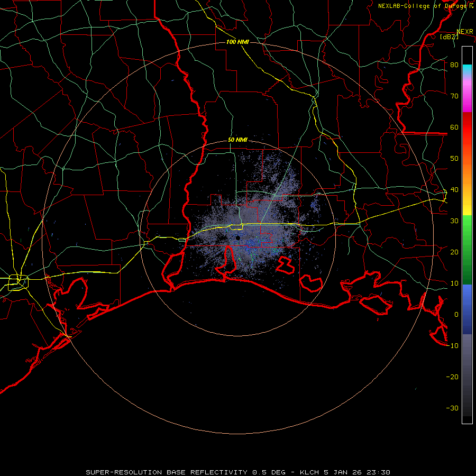Click the 100 NMI range ring label
The image size is (476, 476).
[x=237, y=42]
